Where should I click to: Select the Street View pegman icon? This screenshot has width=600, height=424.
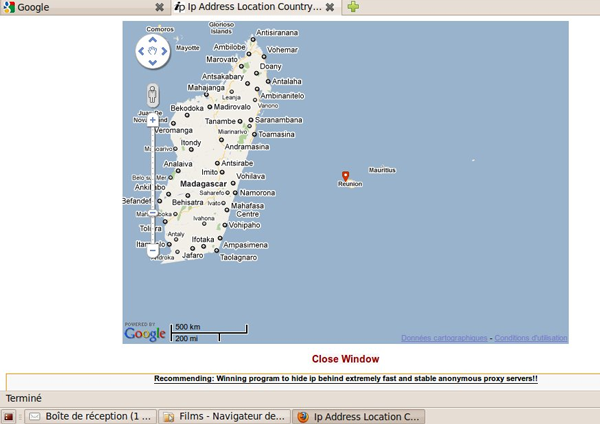(x=153, y=95)
